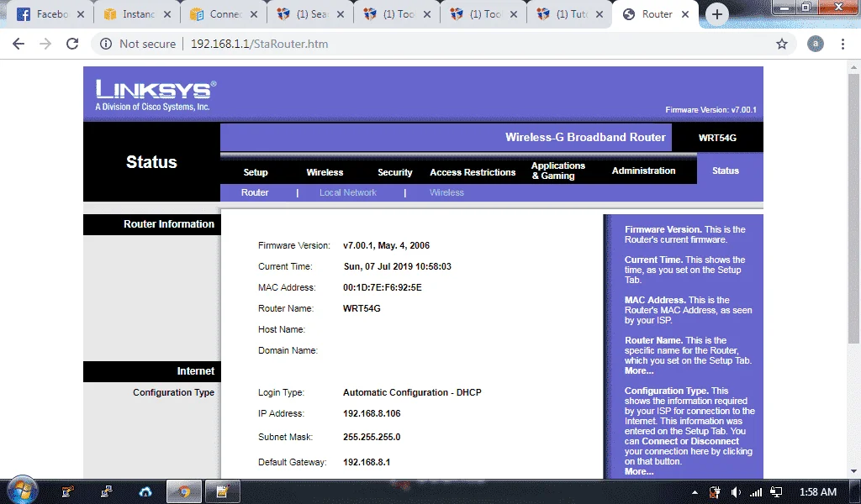Click the address bar URL 192.168.1.1/StaRouter.htm

[259, 44]
